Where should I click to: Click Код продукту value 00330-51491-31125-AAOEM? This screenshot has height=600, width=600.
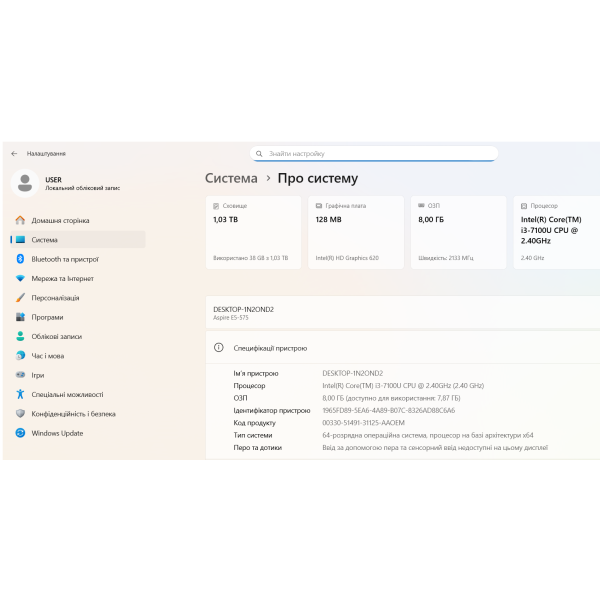(x=363, y=422)
